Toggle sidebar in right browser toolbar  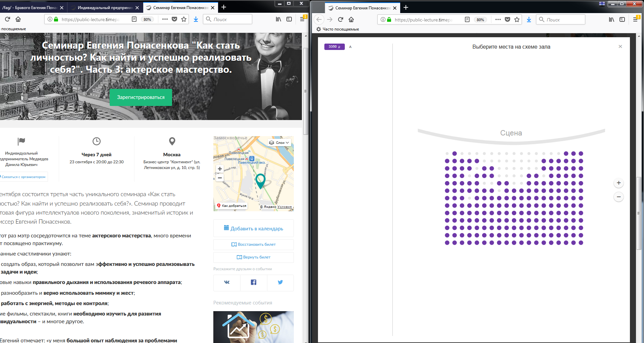pyautogui.click(x=622, y=19)
